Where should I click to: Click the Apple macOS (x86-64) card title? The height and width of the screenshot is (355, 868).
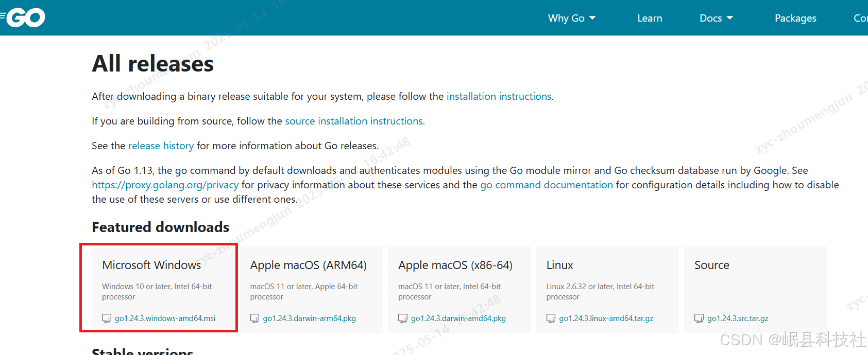click(455, 265)
